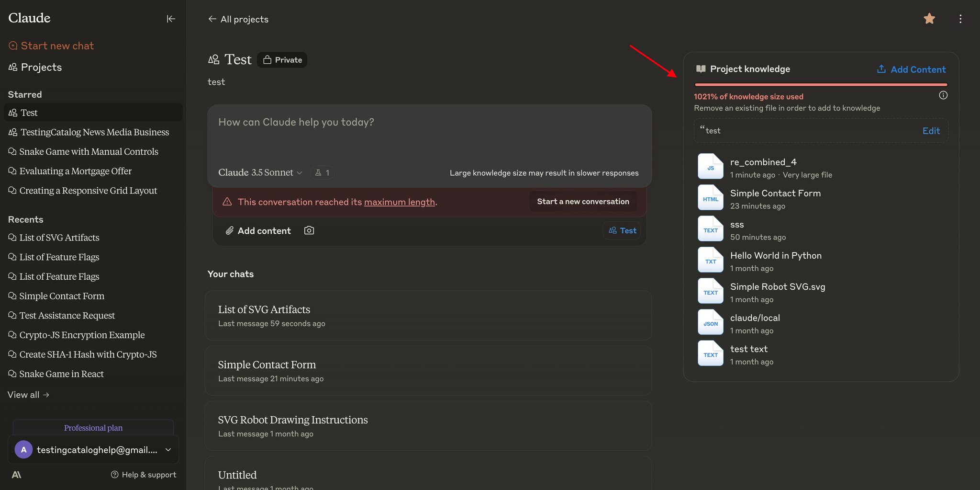Click Start a new conversation button
This screenshot has width=980, height=490.
pos(583,202)
